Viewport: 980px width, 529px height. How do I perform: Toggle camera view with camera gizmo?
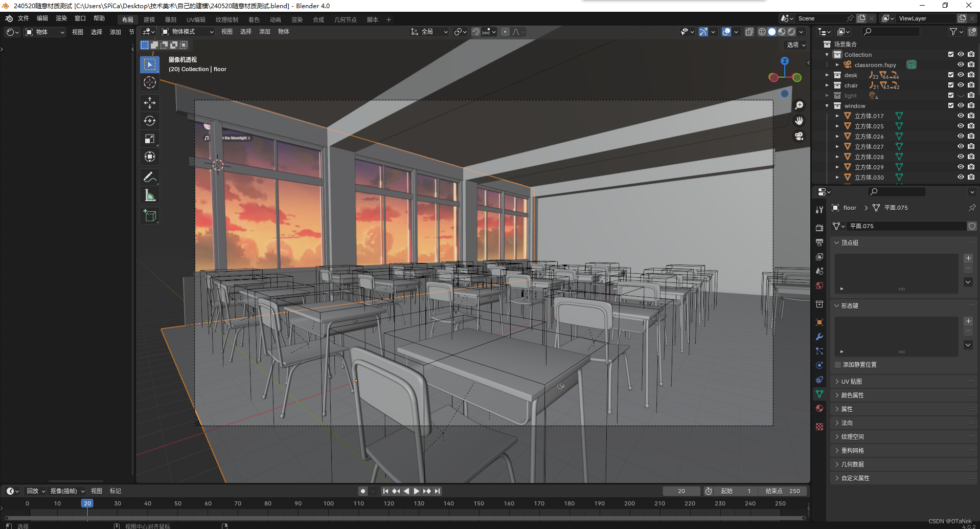(x=799, y=136)
